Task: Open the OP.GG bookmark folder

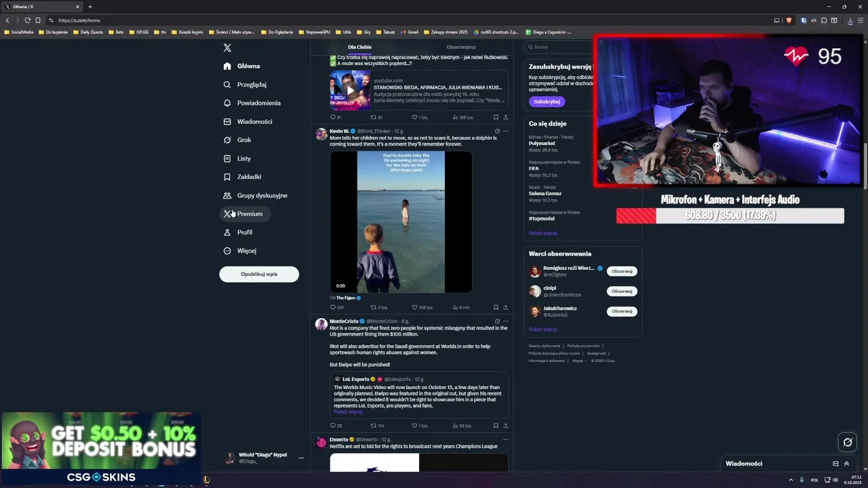Action: click(x=139, y=32)
